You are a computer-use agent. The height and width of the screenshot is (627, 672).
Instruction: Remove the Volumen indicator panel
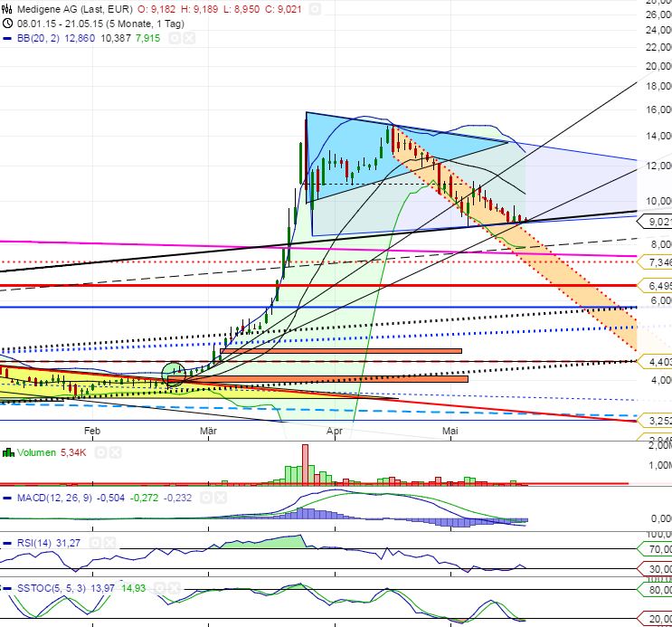pyautogui.click(x=117, y=451)
